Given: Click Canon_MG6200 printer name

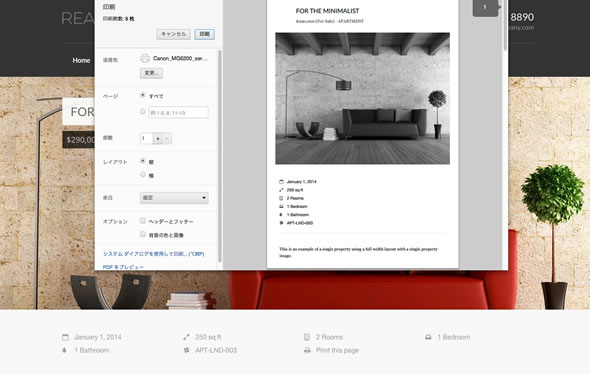Looking at the screenshot, I should tap(180, 58).
